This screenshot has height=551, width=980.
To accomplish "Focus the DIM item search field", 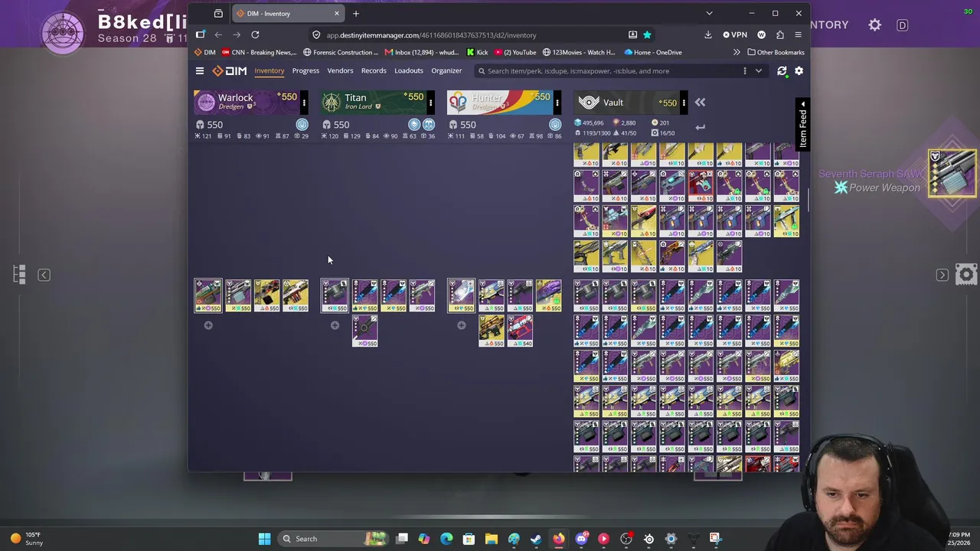I will click(609, 71).
